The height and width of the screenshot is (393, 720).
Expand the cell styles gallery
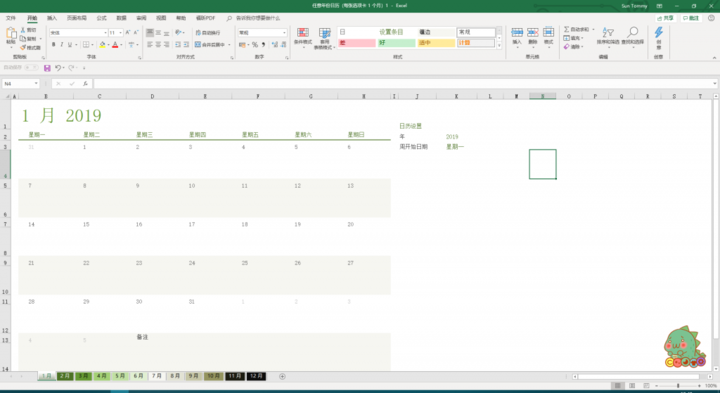(499, 45)
